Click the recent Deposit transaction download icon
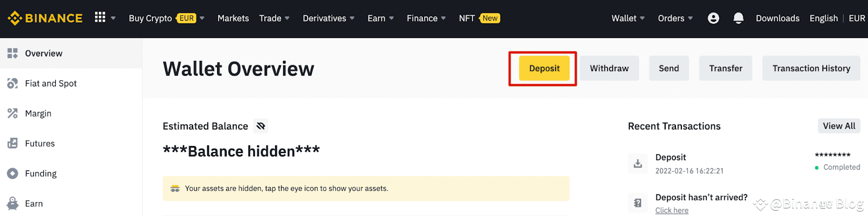 pos(638,163)
